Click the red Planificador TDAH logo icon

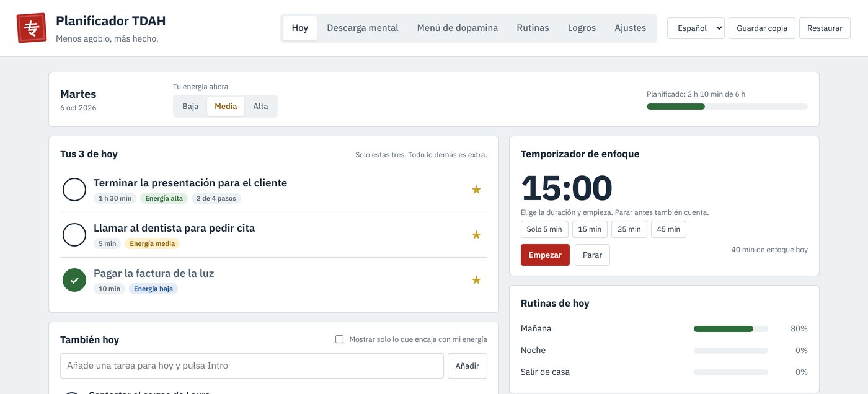tap(32, 28)
